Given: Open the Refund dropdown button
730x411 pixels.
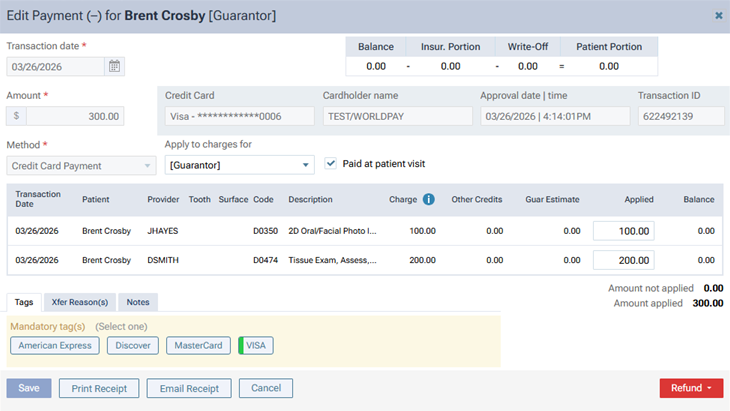Looking at the screenshot, I should [x=692, y=388].
